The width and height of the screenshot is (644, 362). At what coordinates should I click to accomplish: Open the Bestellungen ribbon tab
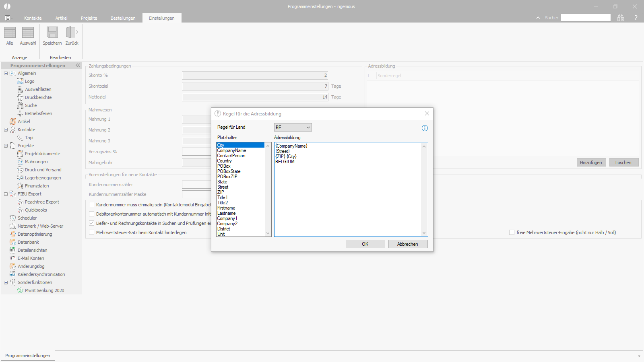click(x=123, y=18)
